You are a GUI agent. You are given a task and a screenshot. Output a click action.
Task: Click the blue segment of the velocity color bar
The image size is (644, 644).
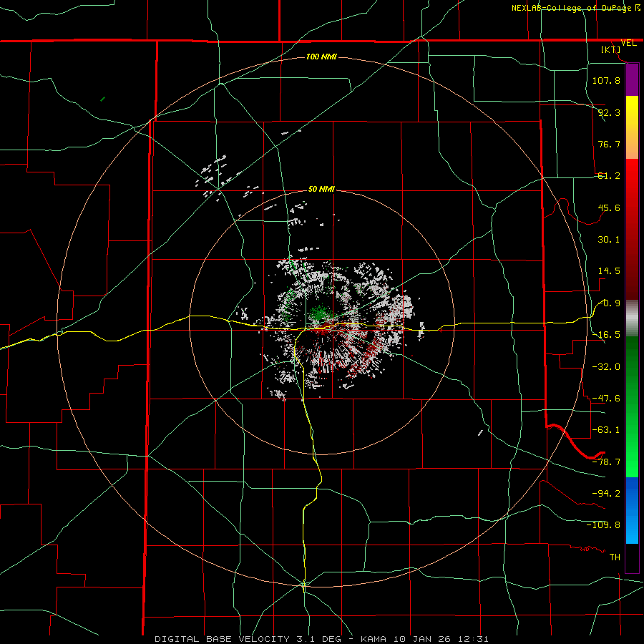point(632,510)
